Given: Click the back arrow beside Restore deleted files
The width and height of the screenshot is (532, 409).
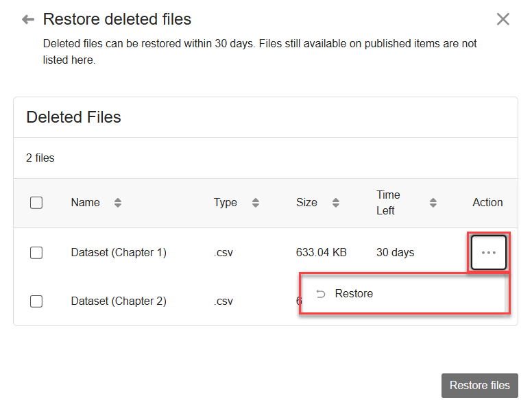Looking at the screenshot, I should coord(28,19).
